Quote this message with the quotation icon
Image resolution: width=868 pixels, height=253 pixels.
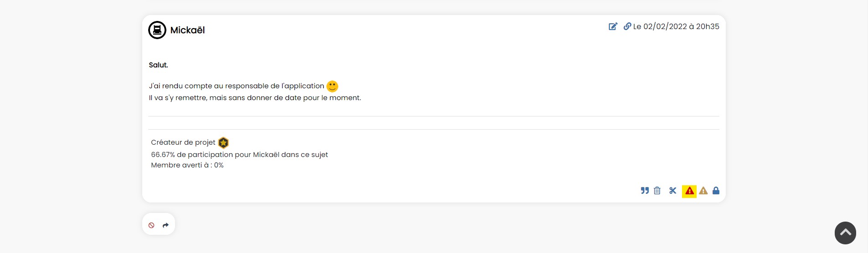[x=645, y=191]
